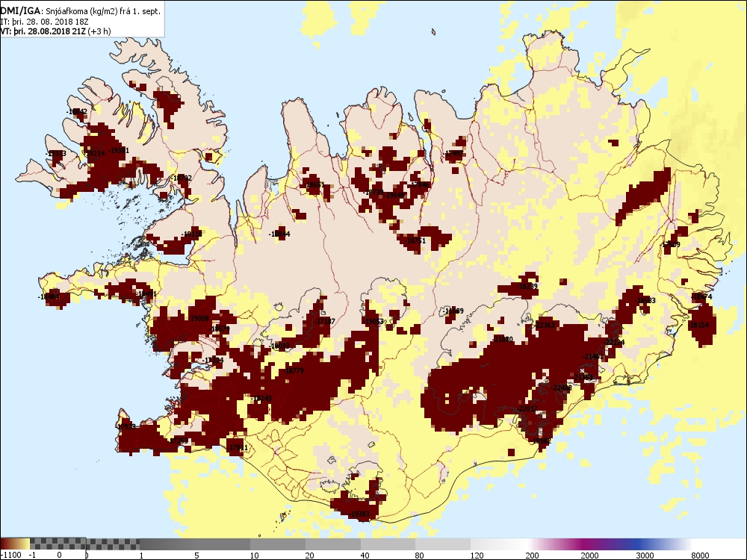Click the -17324 map value label

coord(212,361)
